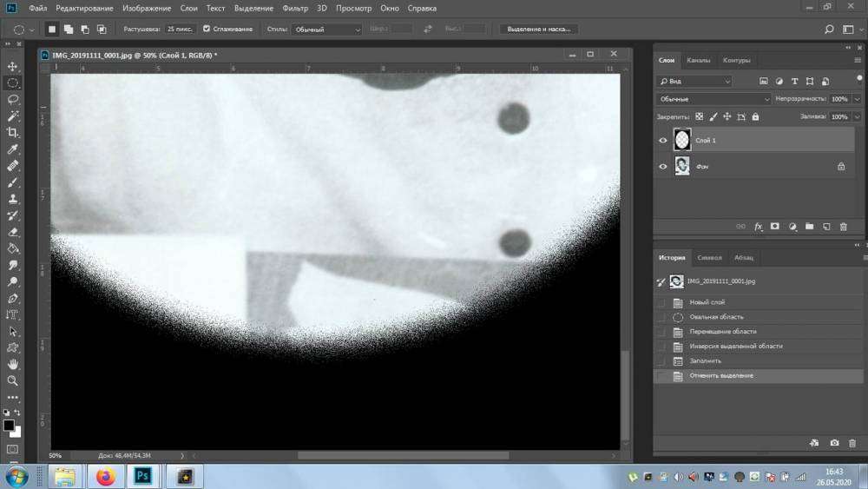Switch to the Каналы tab
Screen dimensions: 868x489
(x=698, y=61)
